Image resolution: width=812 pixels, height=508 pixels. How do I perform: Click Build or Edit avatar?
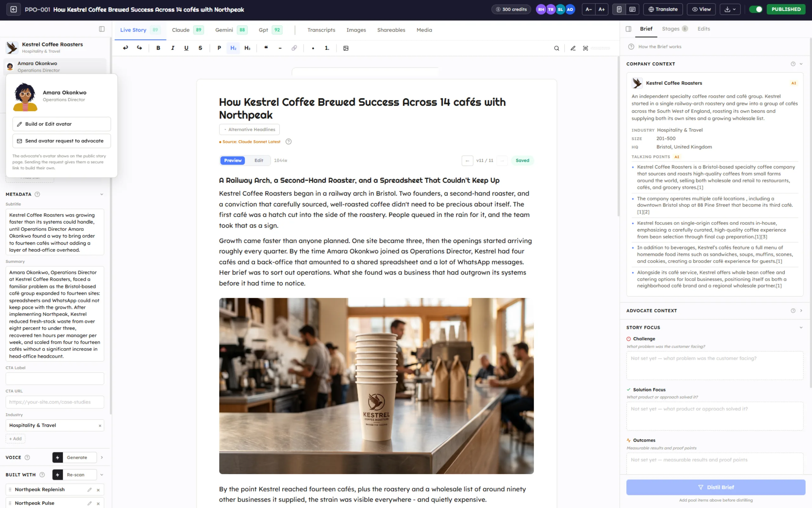coord(62,124)
